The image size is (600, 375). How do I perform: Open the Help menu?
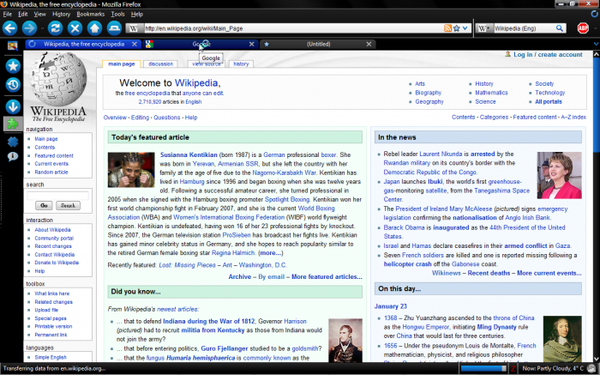pos(137,14)
